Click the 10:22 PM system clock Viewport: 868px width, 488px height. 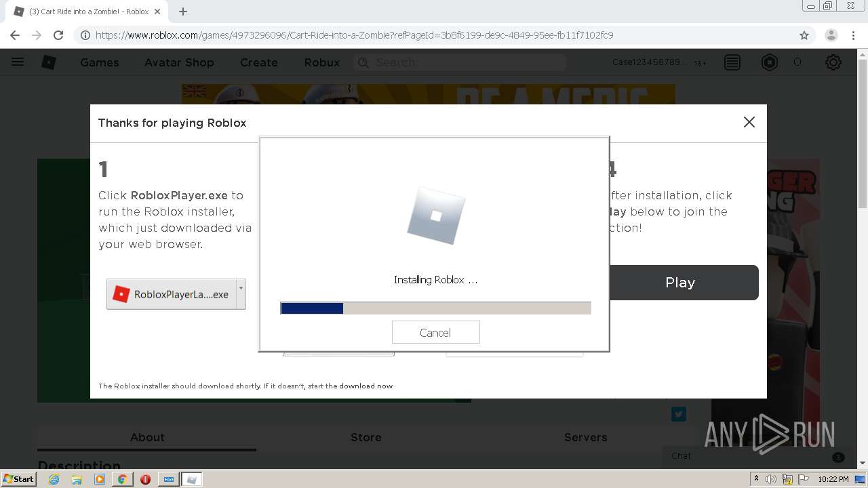click(x=833, y=479)
